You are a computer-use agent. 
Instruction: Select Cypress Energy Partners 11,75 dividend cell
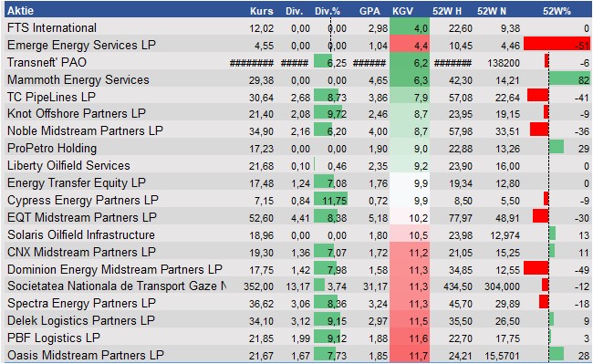pos(330,200)
